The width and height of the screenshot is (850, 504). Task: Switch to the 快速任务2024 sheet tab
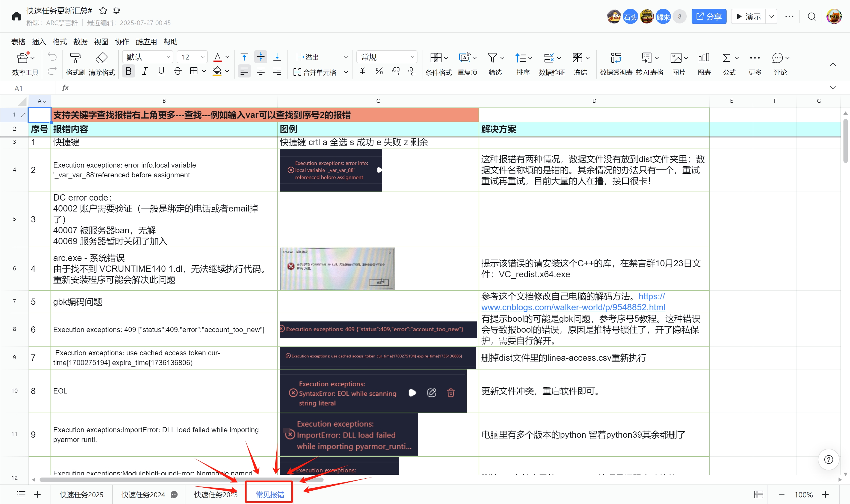tap(143, 494)
